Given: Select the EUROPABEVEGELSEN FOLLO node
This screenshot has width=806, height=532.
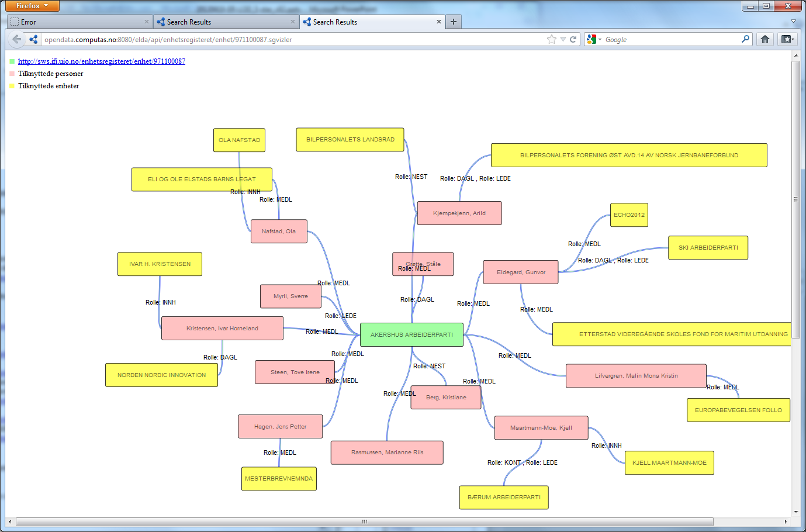Looking at the screenshot, I should coord(738,410).
